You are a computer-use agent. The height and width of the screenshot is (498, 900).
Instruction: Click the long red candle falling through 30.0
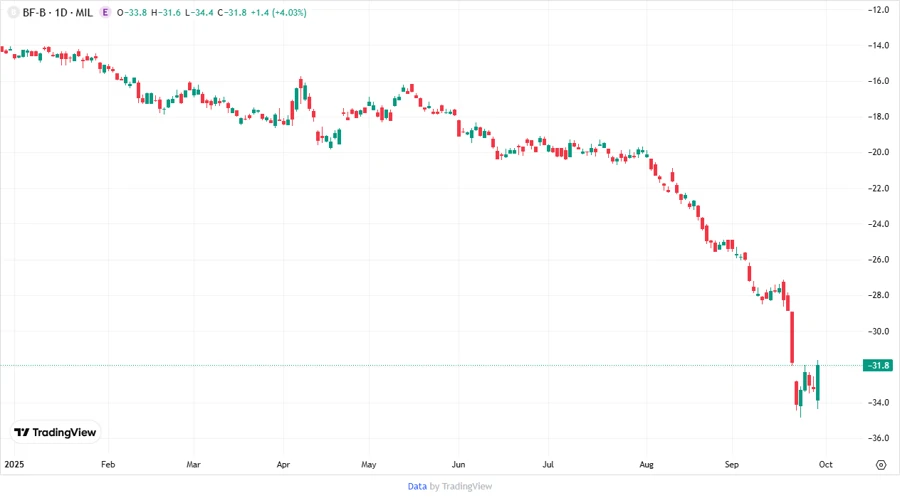pos(792,337)
